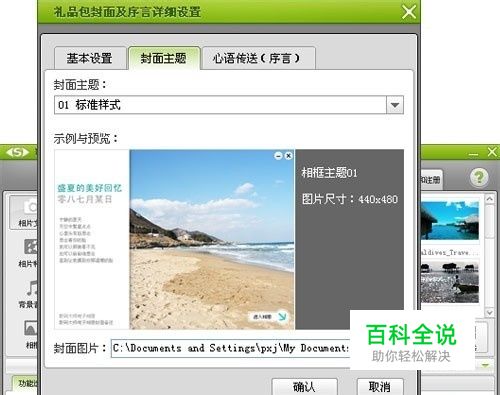500x395 pixels.
Task: Click the 功能 tab at bottom left
Action: tap(26, 383)
